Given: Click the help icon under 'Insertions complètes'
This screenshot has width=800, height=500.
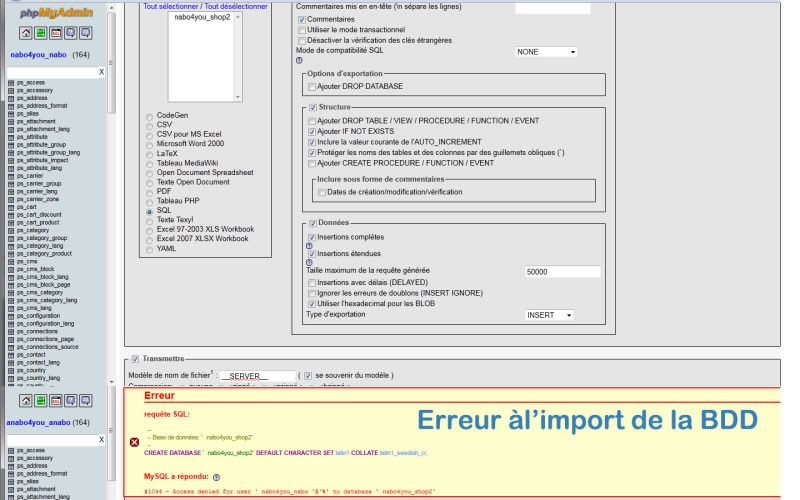Looking at the screenshot, I should pyautogui.click(x=309, y=245).
